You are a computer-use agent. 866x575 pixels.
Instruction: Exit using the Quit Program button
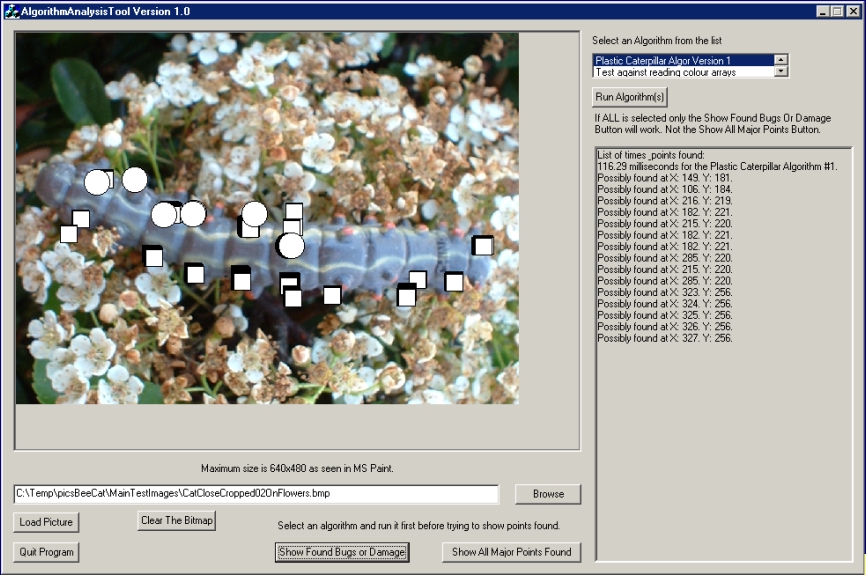point(46,552)
